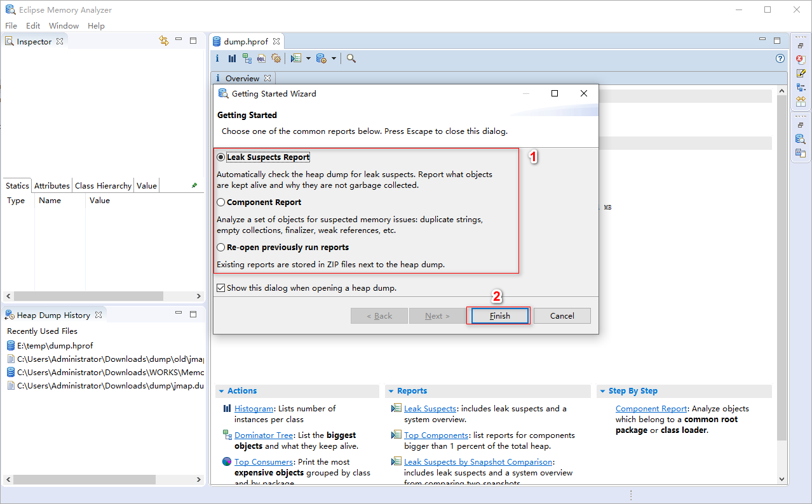812x504 pixels.
Task: Click the run expert system test icon
Action: [x=295, y=58]
